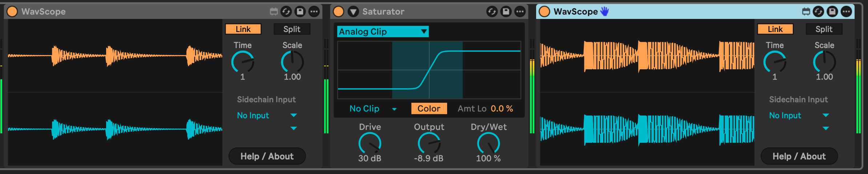Screen dimensions: 868x174
Task: Click the Saturator Drive knob
Action: tap(370, 143)
